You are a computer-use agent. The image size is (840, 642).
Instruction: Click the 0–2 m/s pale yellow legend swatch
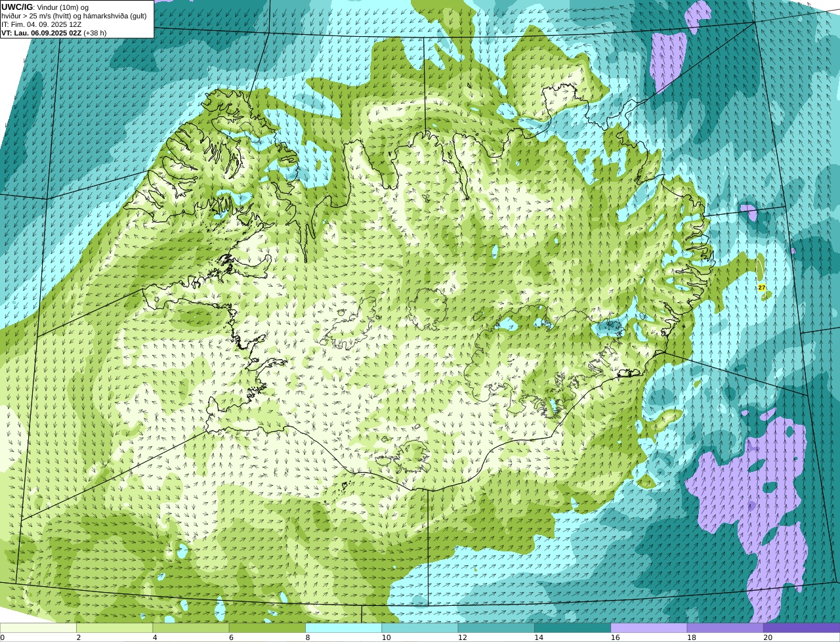click(38, 628)
